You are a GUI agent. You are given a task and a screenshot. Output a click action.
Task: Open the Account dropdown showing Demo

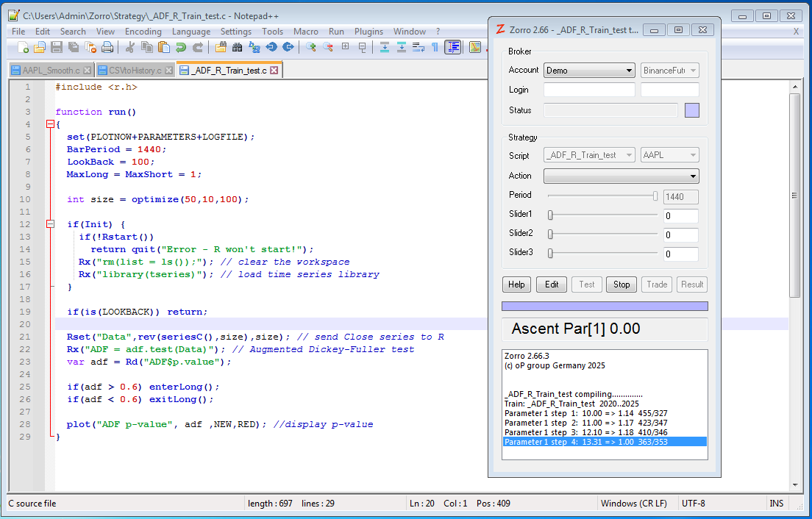[x=589, y=71]
